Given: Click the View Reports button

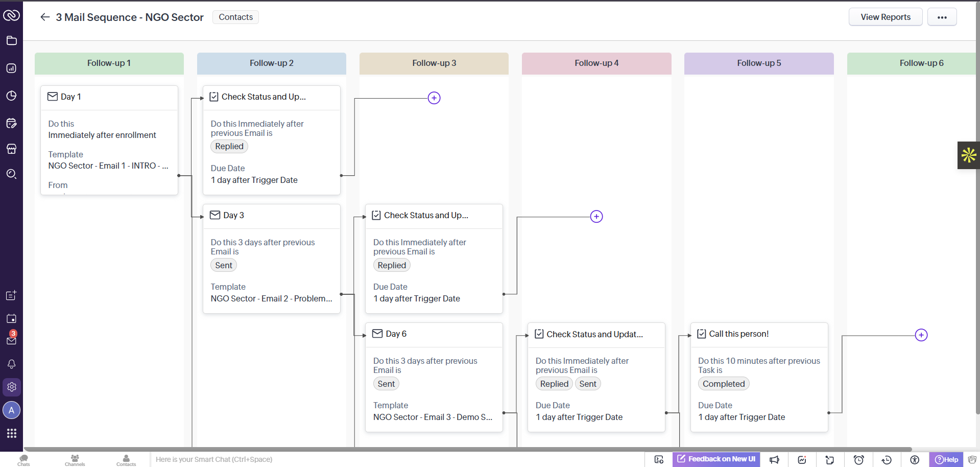Looking at the screenshot, I should [886, 17].
